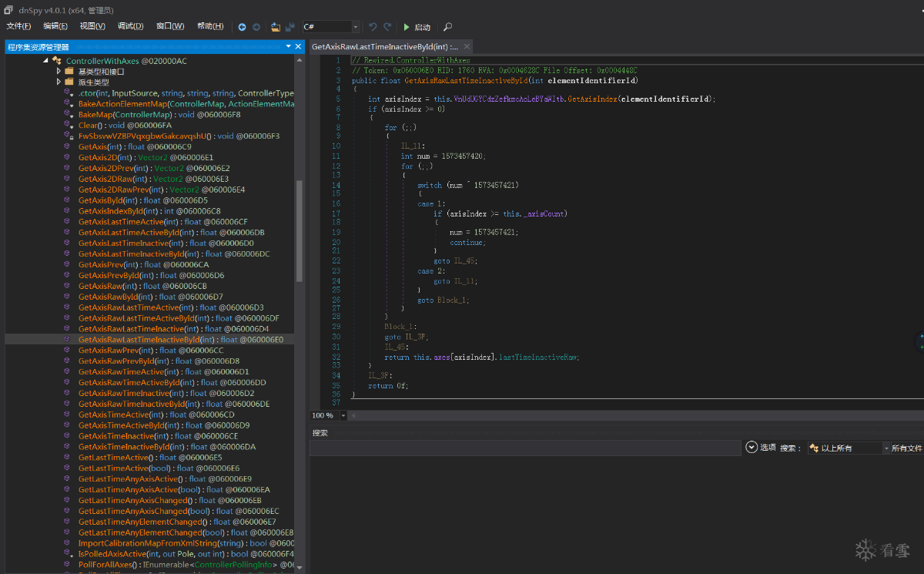Viewport: 924px width, 574px height.
Task: Click the navigate back arrow icon
Action: [x=242, y=27]
